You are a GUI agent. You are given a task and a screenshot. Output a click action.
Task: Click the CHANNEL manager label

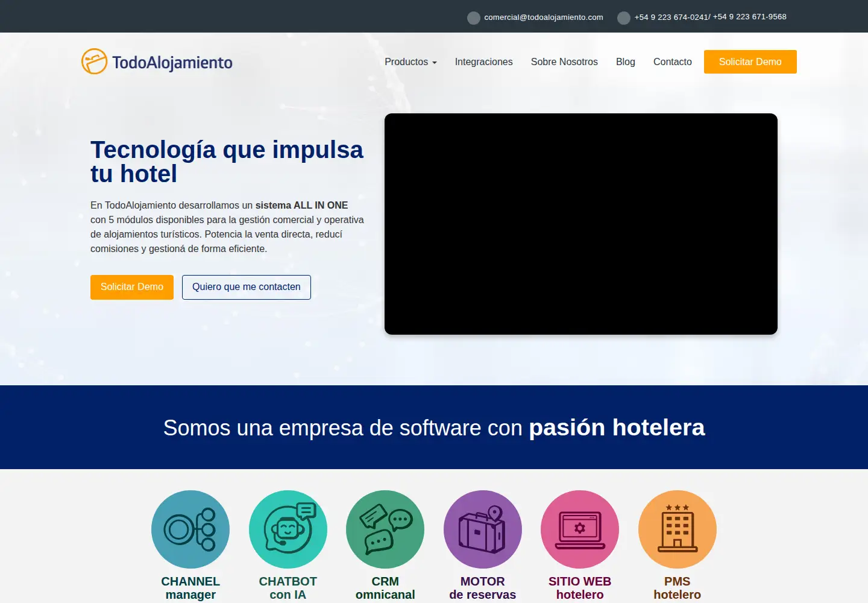click(190, 588)
